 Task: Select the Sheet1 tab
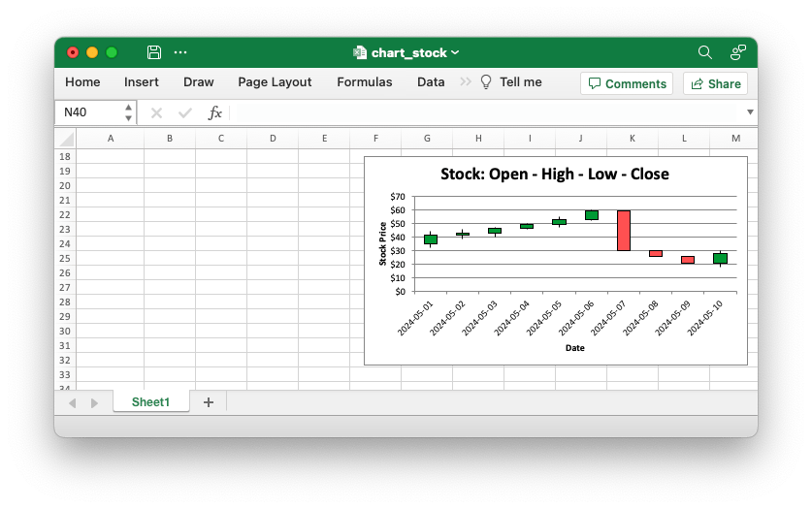(150, 402)
